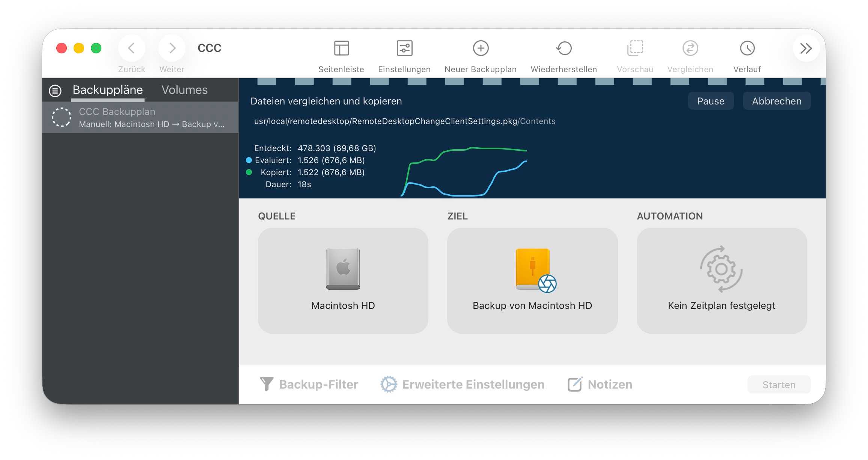The image size is (868, 460).
Task: Open the Notizen editor
Action: 600,384
